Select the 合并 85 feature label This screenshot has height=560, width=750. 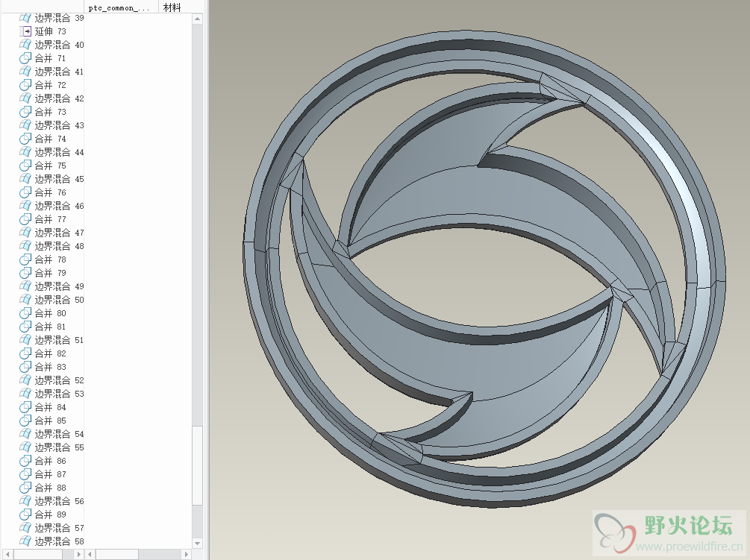(51, 421)
